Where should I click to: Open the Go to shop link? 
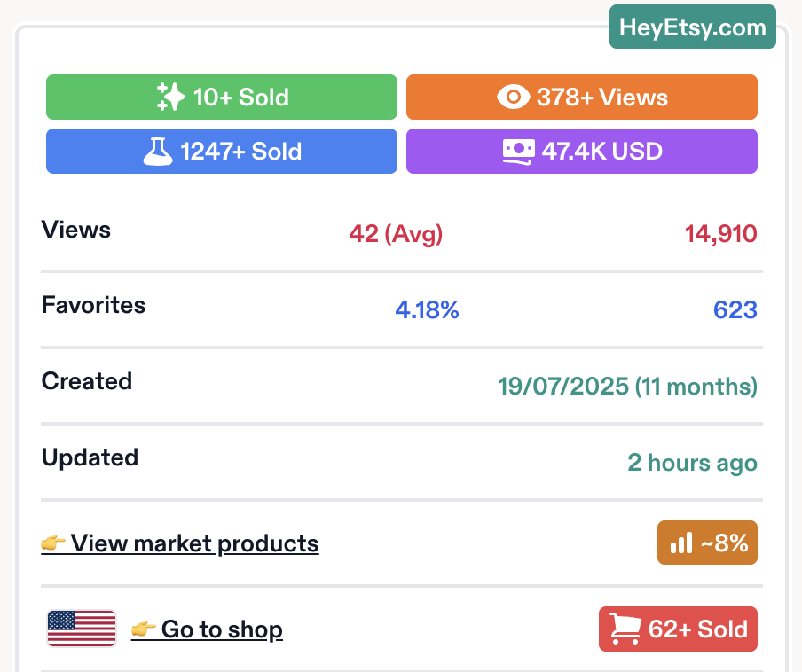tap(207, 629)
